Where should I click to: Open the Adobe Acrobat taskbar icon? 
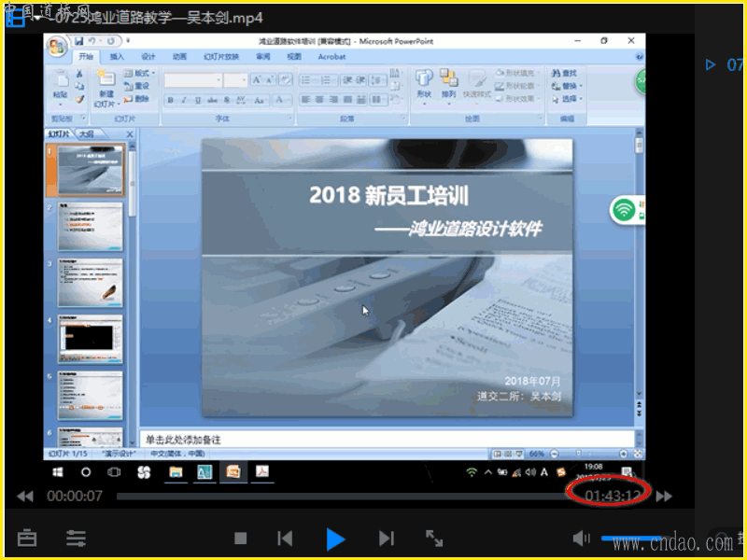(x=262, y=472)
